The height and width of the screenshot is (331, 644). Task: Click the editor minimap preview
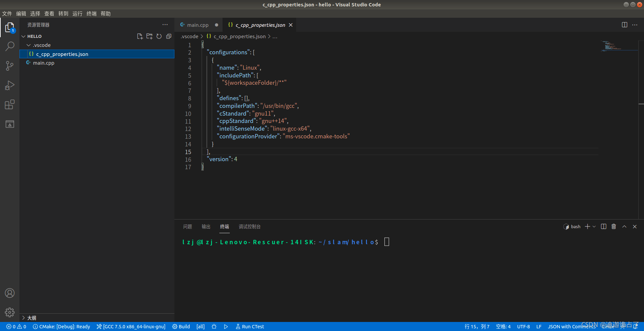pos(619,46)
